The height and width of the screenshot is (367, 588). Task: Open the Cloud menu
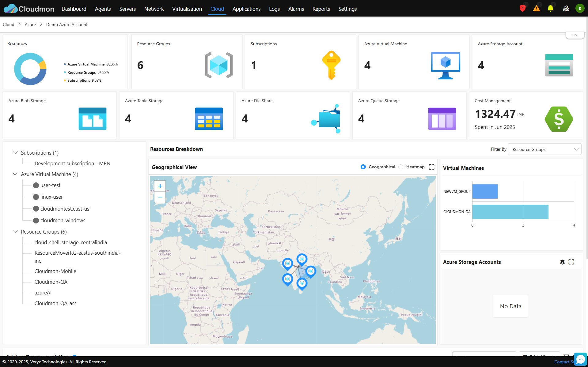217,9
